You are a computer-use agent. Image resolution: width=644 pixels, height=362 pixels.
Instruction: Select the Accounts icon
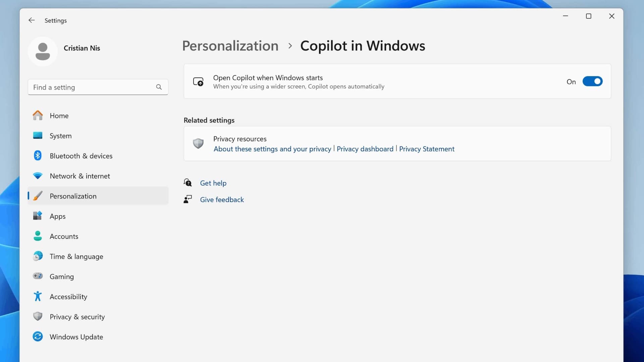[x=38, y=236]
